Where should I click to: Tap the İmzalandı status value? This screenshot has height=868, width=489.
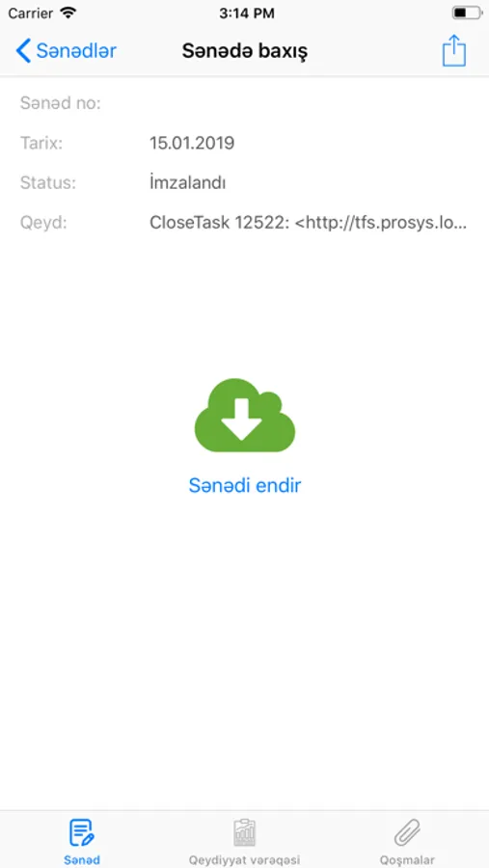tap(188, 183)
